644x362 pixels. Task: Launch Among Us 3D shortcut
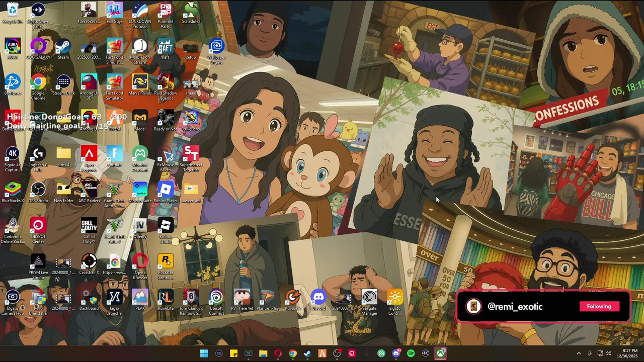tap(89, 87)
